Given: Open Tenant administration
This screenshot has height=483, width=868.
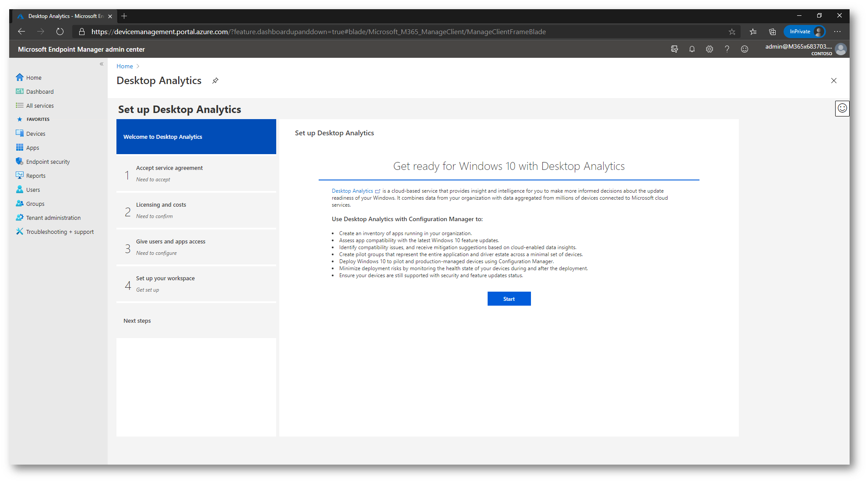Looking at the screenshot, I should (53, 218).
